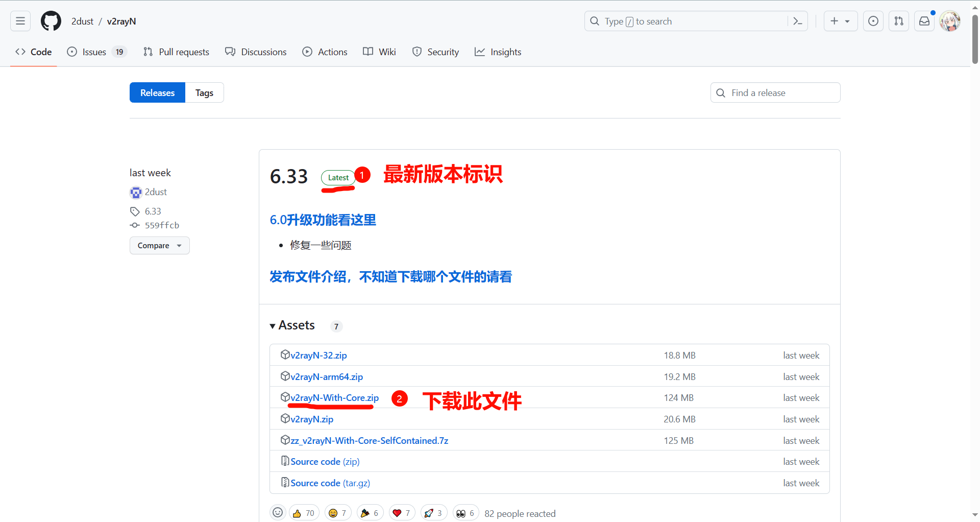Click package icon beside v2rayN.zip
This screenshot has height=522, width=980.
coord(285,418)
